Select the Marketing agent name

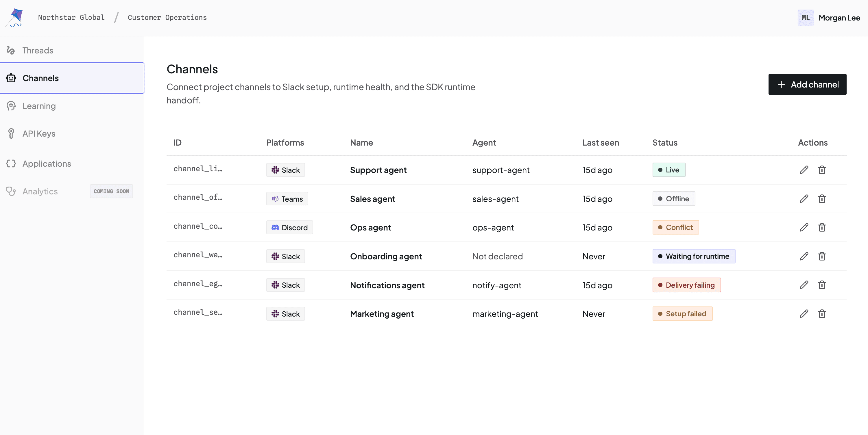pyautogui.click(x=382, y=314)
